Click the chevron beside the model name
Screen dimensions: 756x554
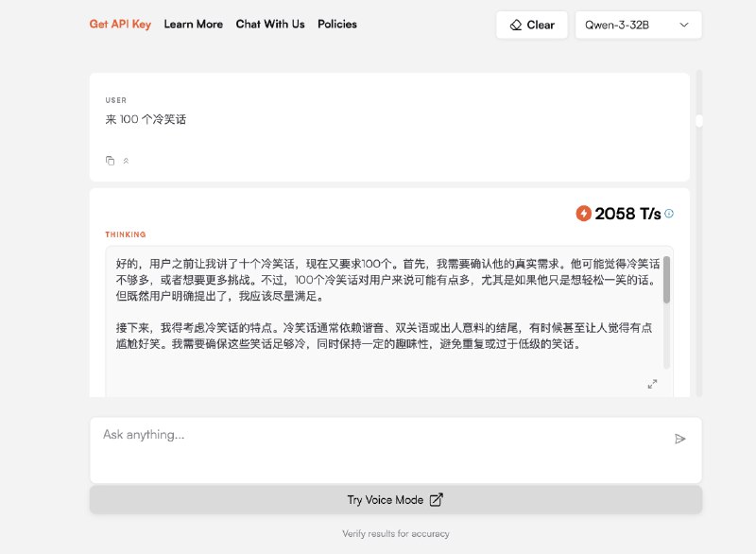click(683, 26)
